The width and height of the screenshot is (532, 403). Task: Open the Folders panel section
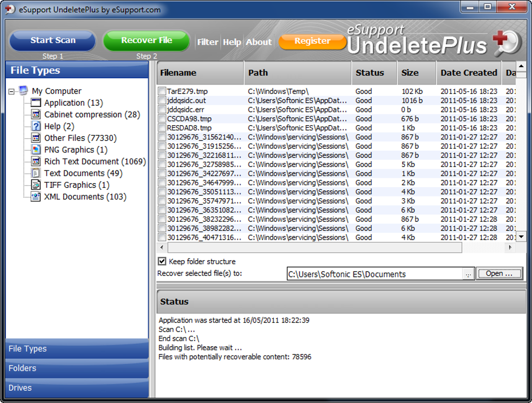77,368
